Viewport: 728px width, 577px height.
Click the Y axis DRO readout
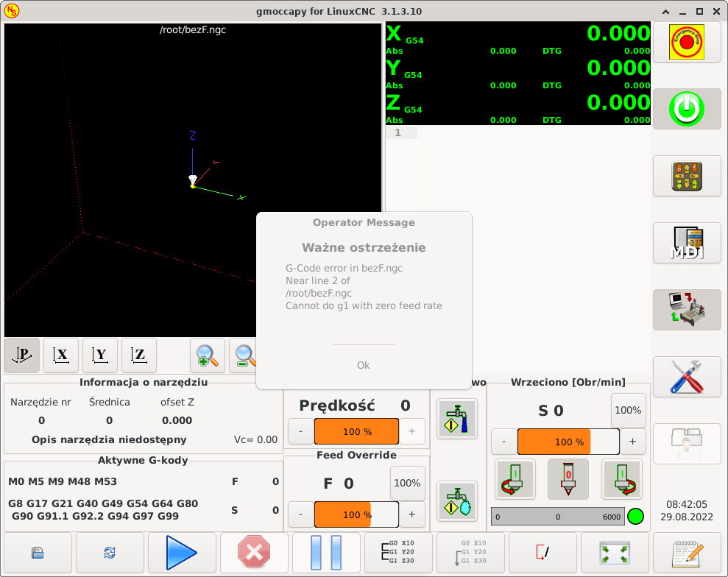coord(518,74)
